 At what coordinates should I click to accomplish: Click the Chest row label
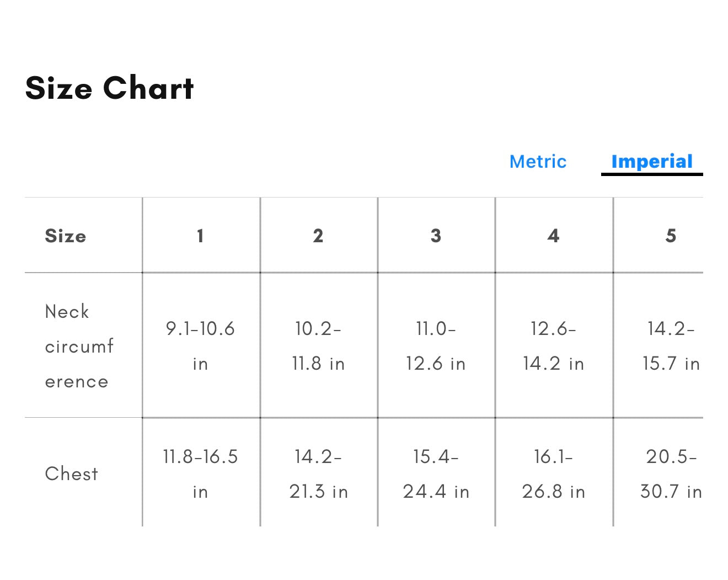pyautogui.click(x=72, y=473)
